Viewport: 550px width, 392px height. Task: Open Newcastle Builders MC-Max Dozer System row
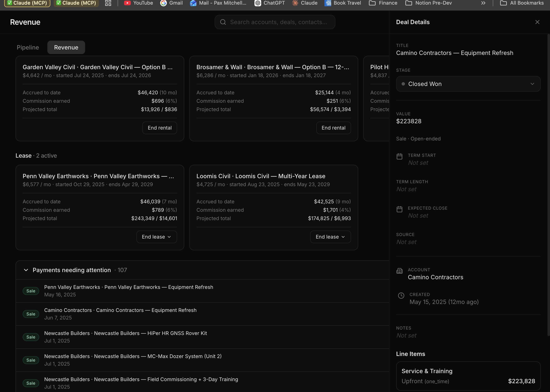click(202, 360)
